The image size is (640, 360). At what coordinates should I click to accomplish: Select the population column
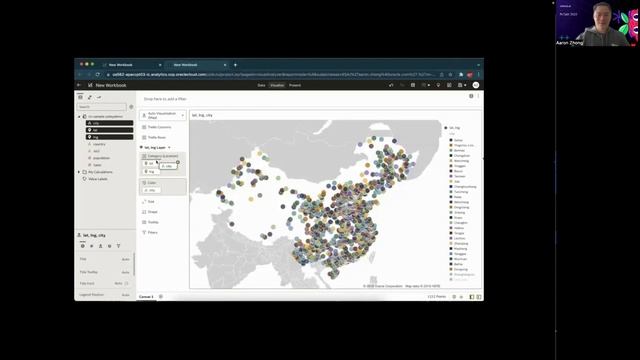tap(101, 158)
